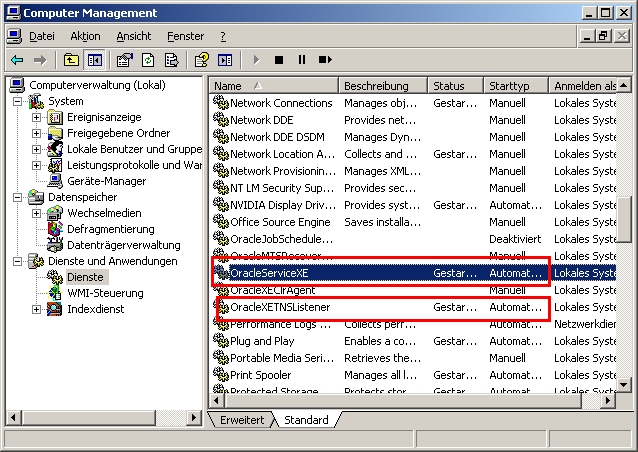This screenshot has width=638, height=452.
Task: Select Portable Media Serial service
Action: (x=414, y=358)
